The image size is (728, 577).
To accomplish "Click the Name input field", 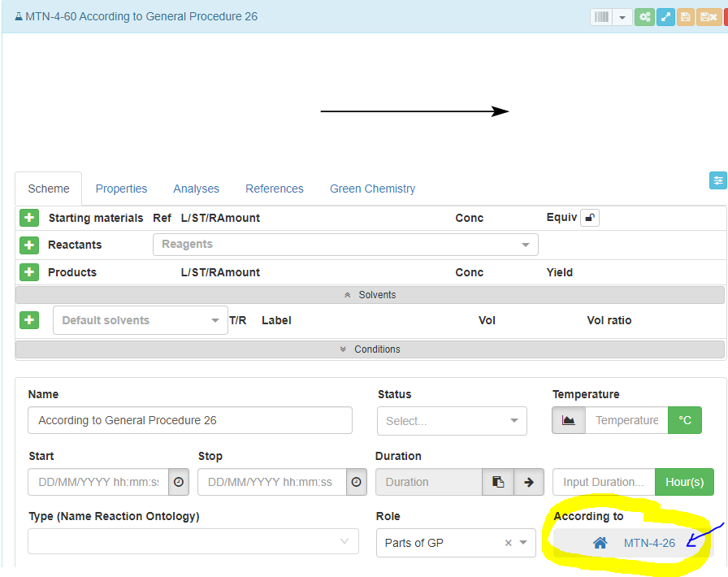I will pyautogui.click(x=190, y=420).
